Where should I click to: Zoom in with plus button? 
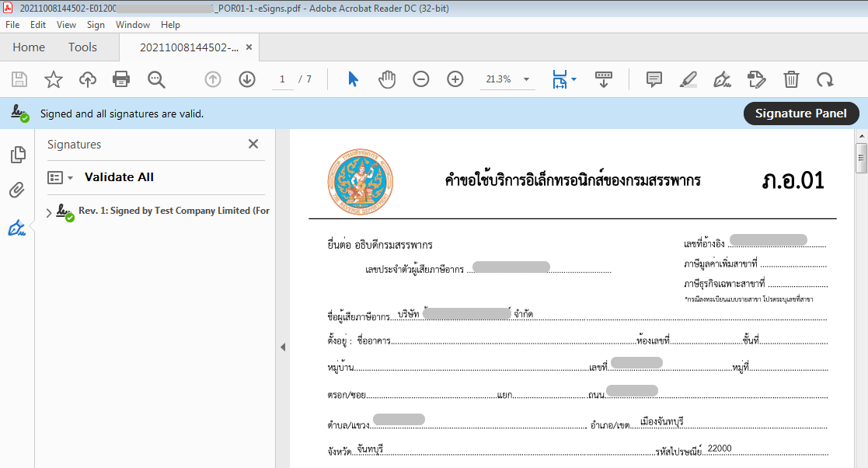click(x=455, y=79)
